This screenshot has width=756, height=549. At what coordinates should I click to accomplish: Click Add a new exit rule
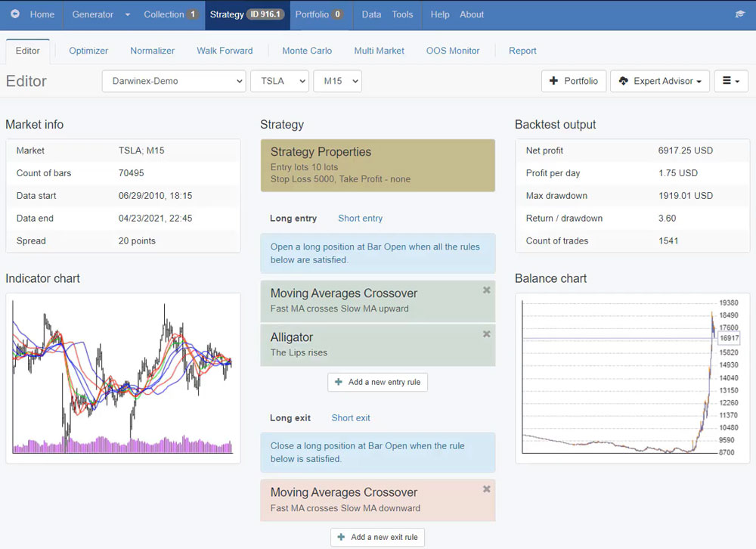pyautogui.click(x=377, y=537)
